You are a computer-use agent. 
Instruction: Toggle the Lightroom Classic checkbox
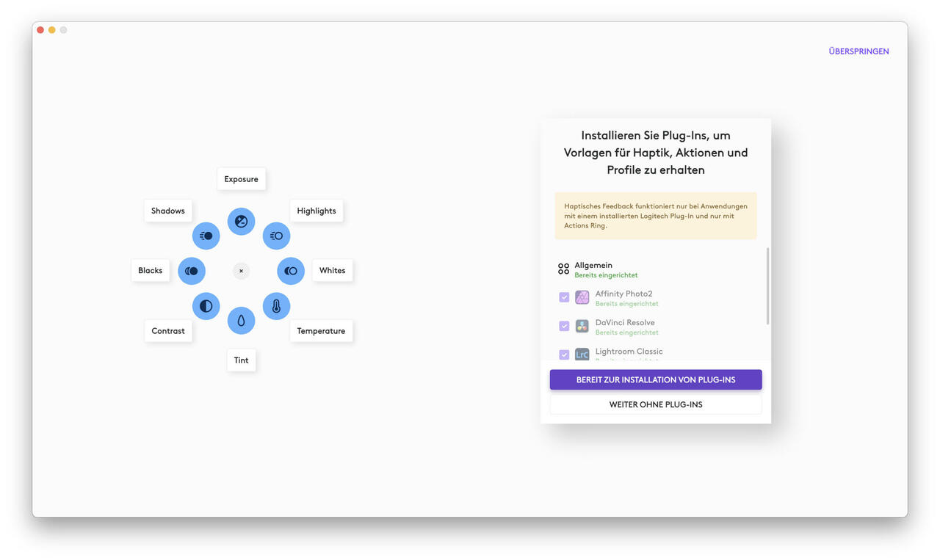[564, 354]
